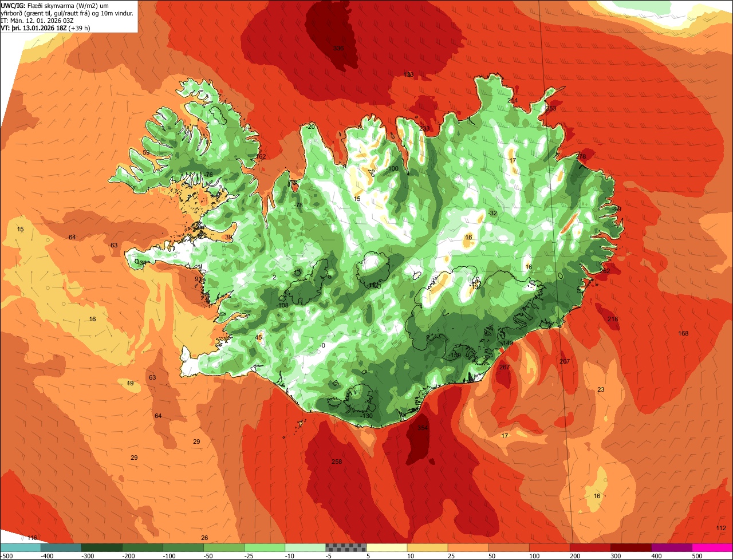This screenshot has width=733, height=560.
Task: Click the map value 133 in the northern sea
Action: 408,75
